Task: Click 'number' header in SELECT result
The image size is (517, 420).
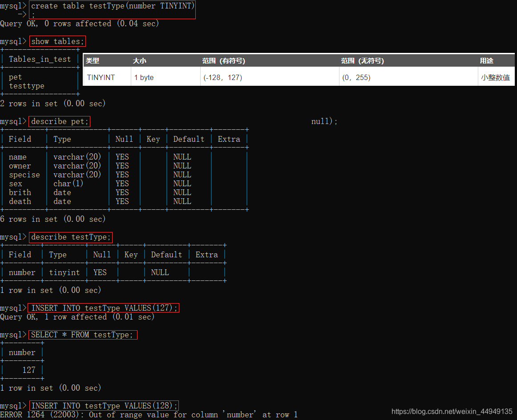Action: 22,352
